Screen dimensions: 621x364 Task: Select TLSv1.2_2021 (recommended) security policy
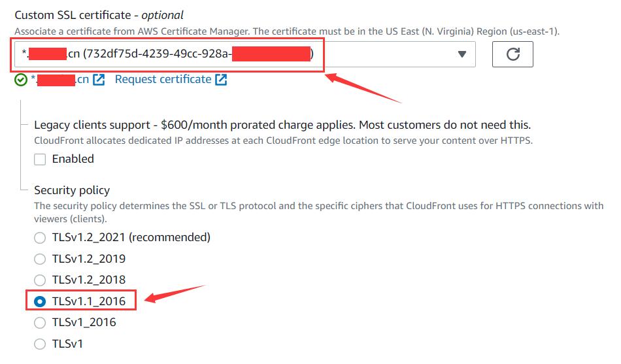coord(41,237)
